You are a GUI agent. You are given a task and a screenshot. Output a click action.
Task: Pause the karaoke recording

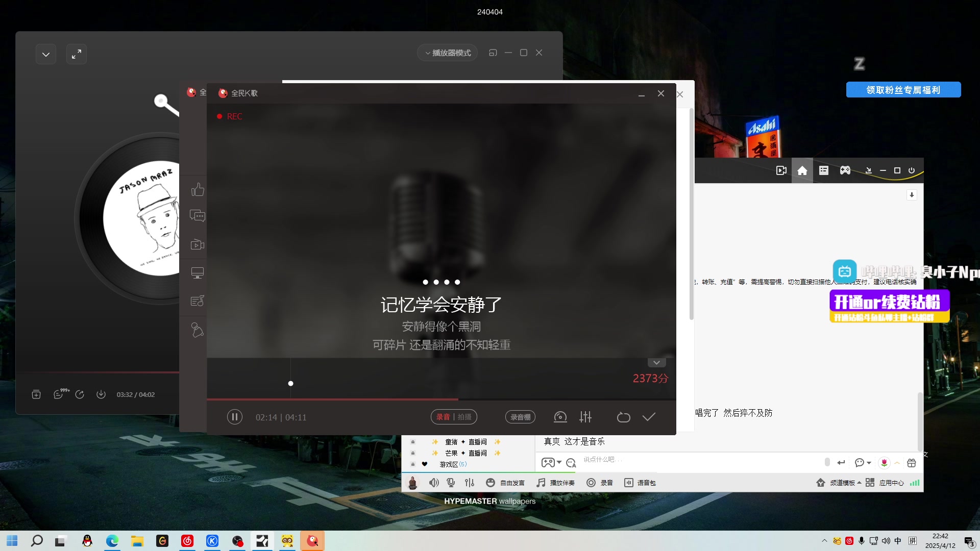point(234,417)
